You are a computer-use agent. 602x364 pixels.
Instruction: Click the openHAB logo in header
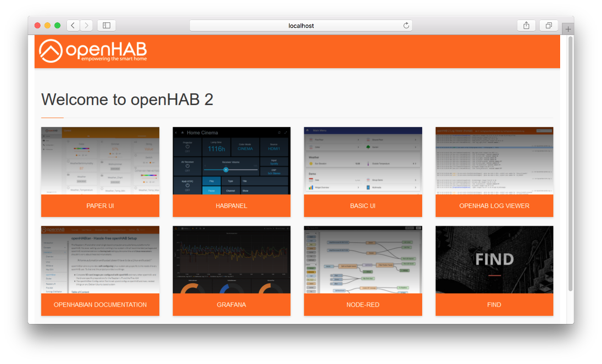pos(93,51)
